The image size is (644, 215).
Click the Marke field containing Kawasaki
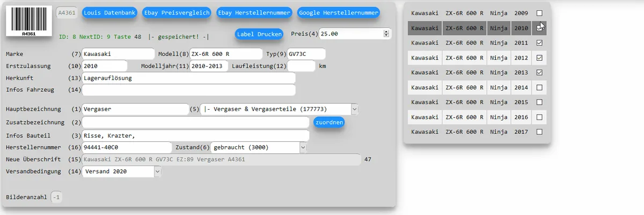coord(118,54)
